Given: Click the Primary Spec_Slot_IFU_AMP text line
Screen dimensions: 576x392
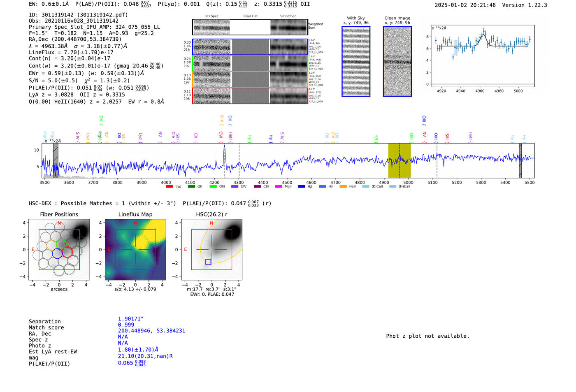Looking at the screenshot, I should (94, 27).
